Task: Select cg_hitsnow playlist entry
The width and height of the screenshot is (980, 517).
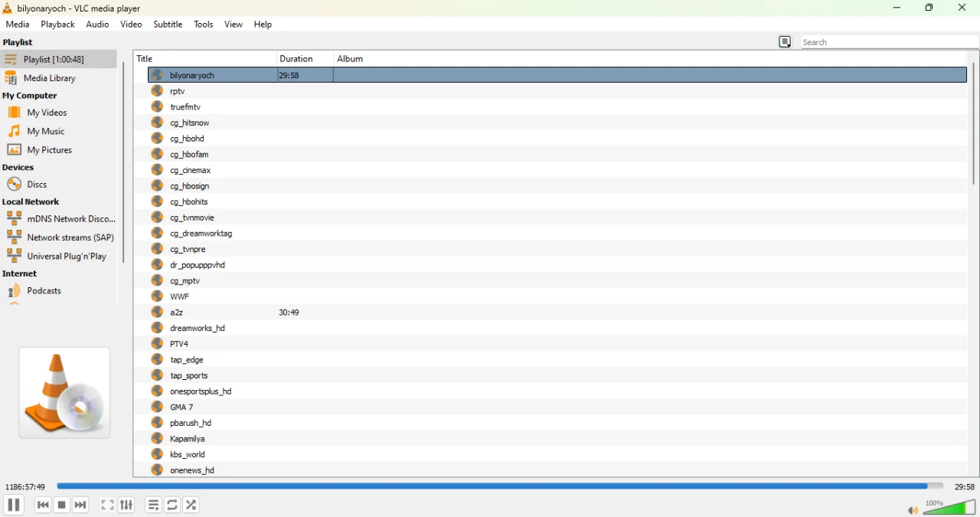Action: coord(557,123)
